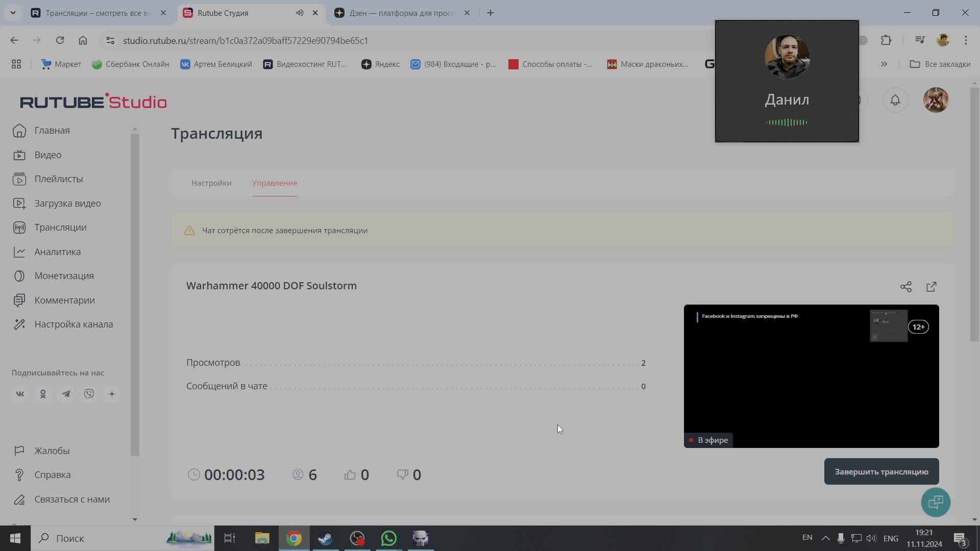Click the share stream icon
The image size is (980, 551).
click(905, 287)
